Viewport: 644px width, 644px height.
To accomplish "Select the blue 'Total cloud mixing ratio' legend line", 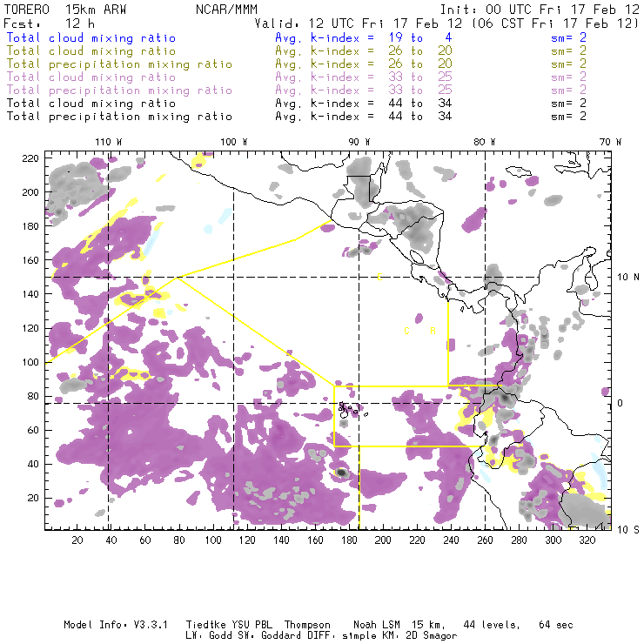I will [91, 38].
